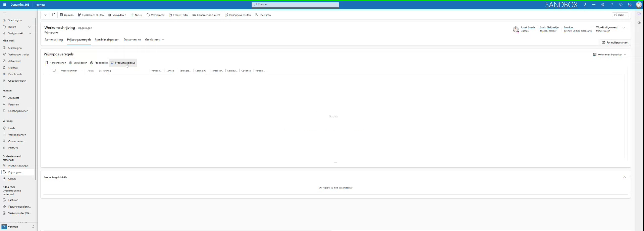Sort by Productnummer column header
Screen dimensions: 644x231
tap(69, 71)
